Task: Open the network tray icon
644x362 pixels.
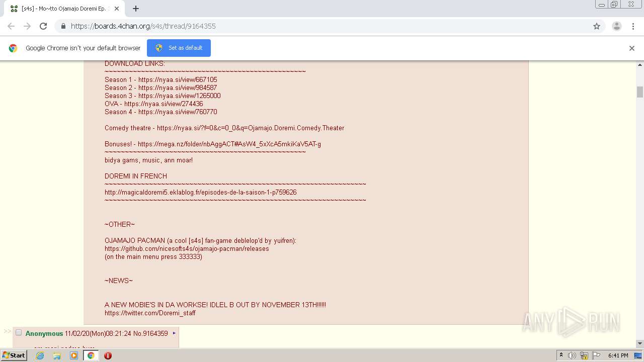Action: click(584, 355)
